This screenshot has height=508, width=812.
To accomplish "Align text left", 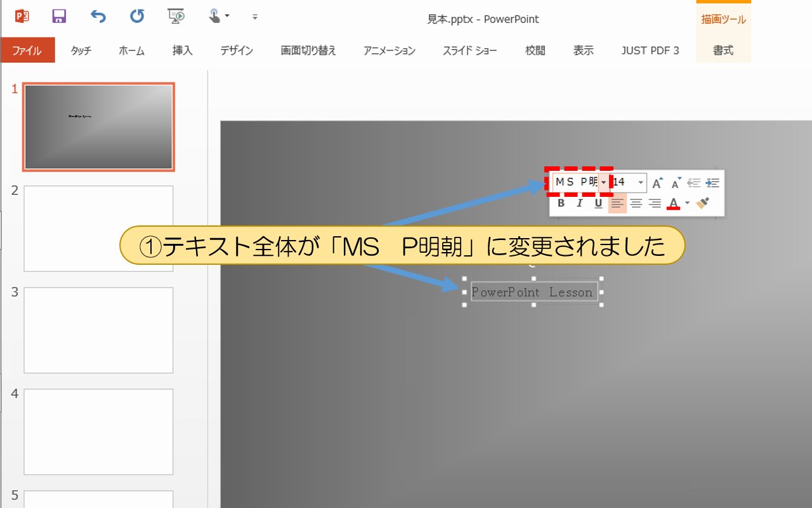I will pos(617,203).
